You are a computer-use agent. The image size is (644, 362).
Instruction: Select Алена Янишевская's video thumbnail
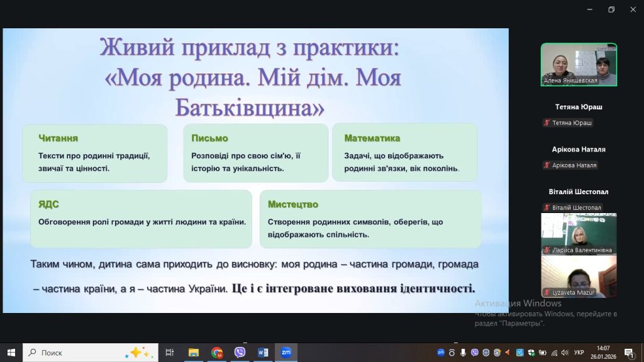(579, 64)
